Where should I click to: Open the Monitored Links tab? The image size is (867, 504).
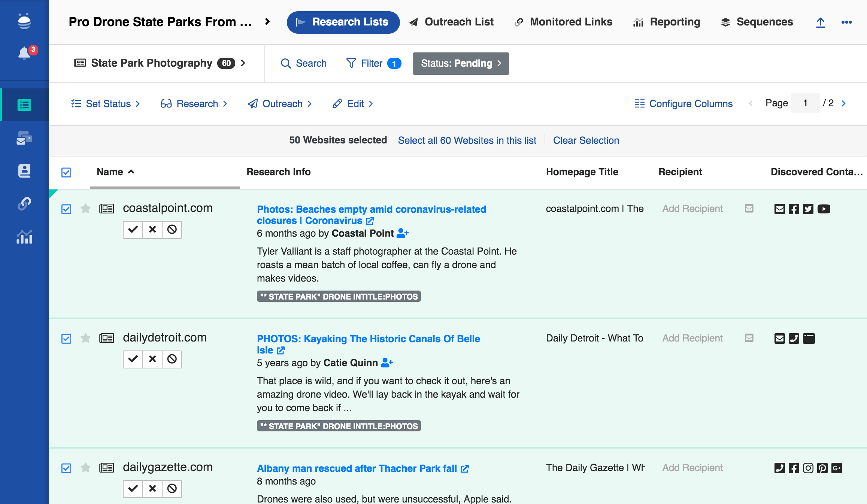pos(564,22)
